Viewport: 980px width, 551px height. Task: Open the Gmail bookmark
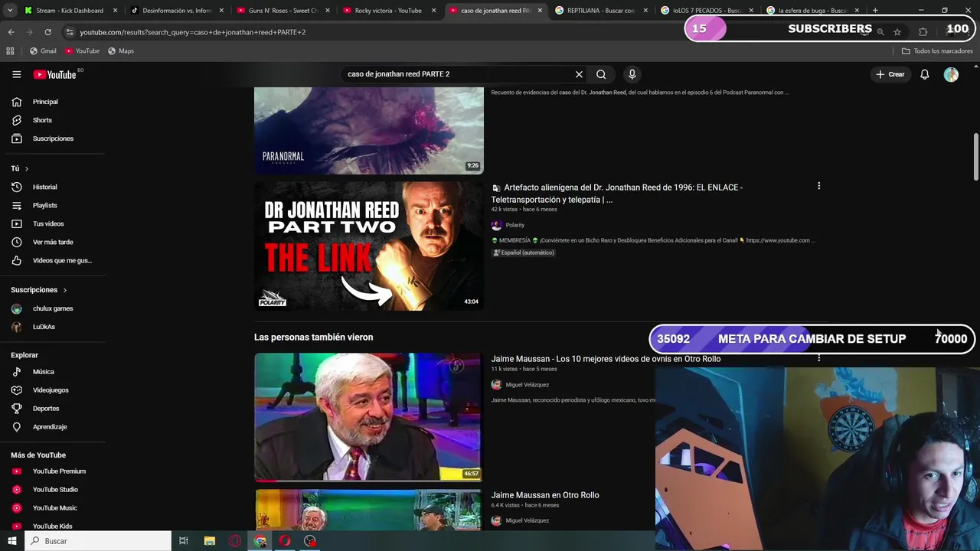pos(43,51)
